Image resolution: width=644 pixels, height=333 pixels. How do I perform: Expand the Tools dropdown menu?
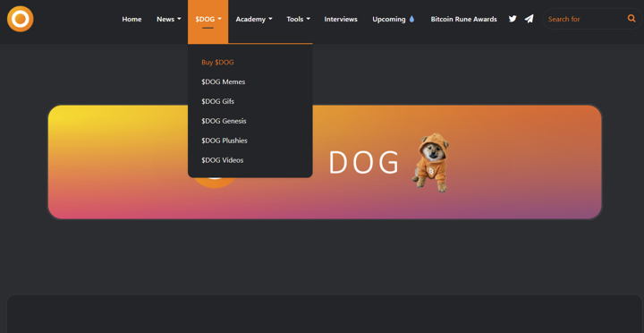[298, 20]
